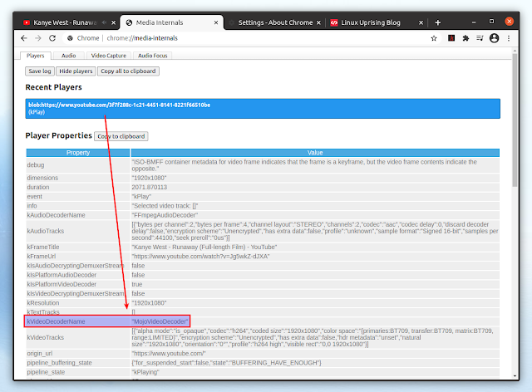Click Copy all to clipboard button

[x=128, y=71]
